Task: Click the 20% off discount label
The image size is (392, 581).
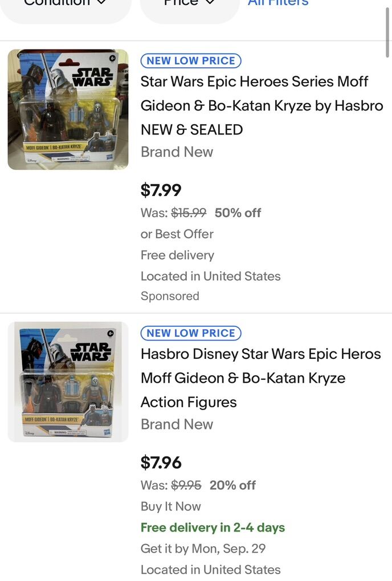Action: (x=232, y=485)
